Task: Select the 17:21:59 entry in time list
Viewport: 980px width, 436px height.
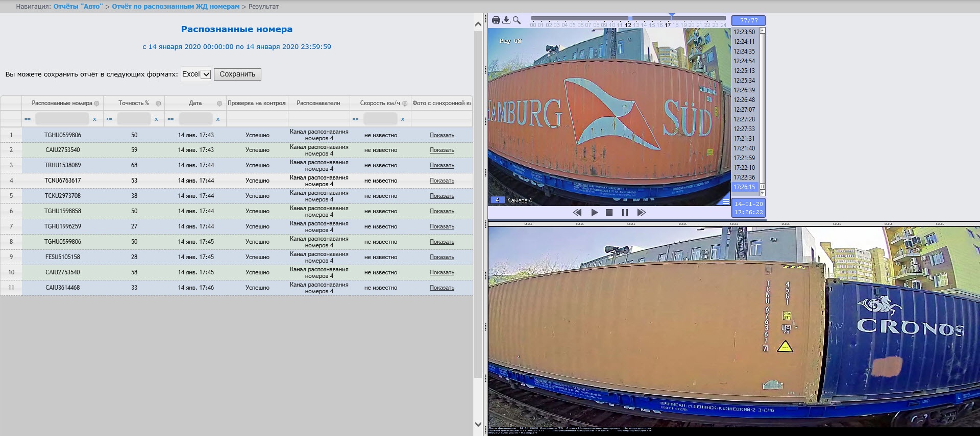Action: tap(744, 158)
